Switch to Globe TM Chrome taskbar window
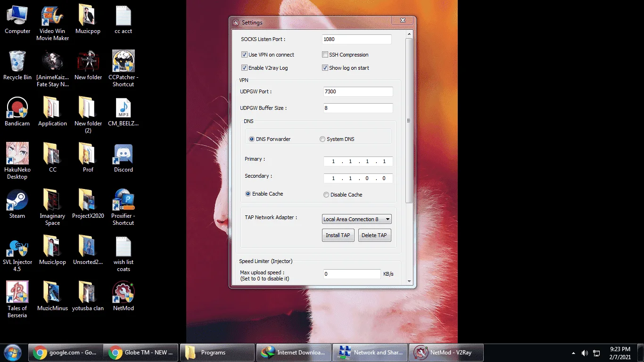The height and width of the screenshot is (362, 644). (x=141, y=352)
